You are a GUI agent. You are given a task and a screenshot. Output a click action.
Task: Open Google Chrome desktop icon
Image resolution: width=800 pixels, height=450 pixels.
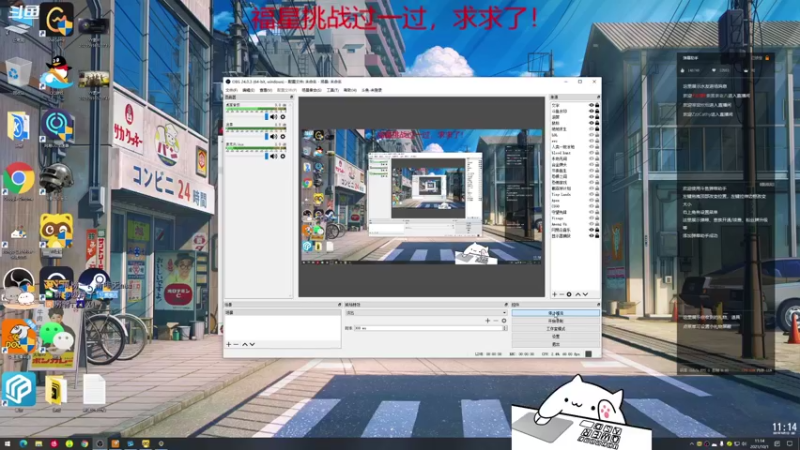[x=19, y=179]
